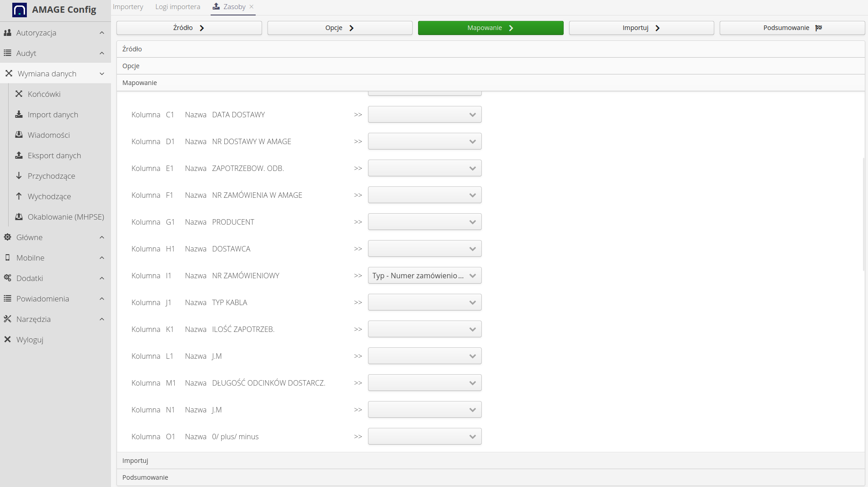
Task: Close the Zasoby tab
Action: 252,7
